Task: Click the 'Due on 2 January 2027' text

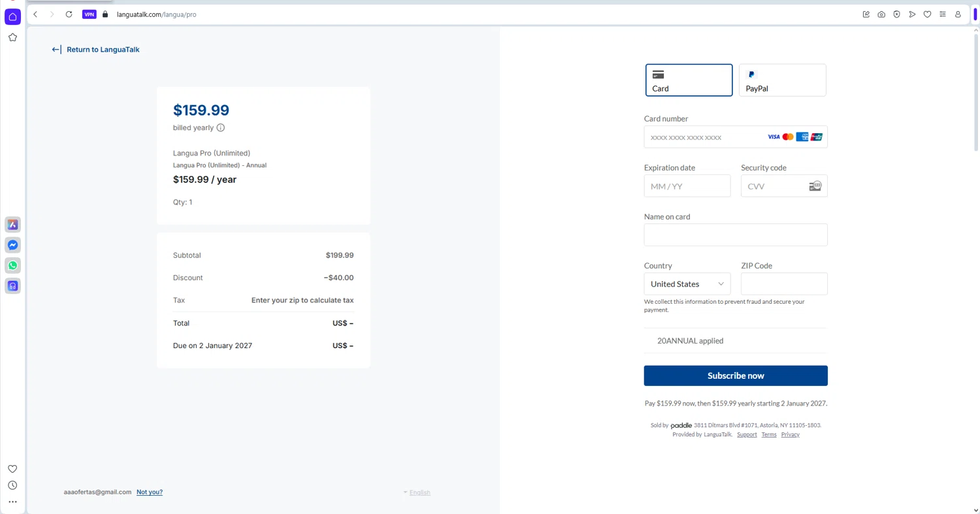Action: (x=212, y=345)
